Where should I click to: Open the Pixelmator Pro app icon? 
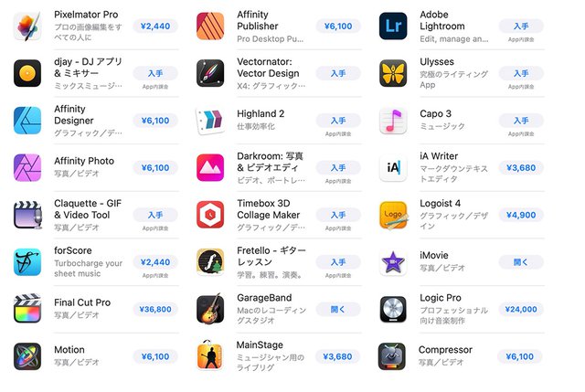(x=27, y=26)
